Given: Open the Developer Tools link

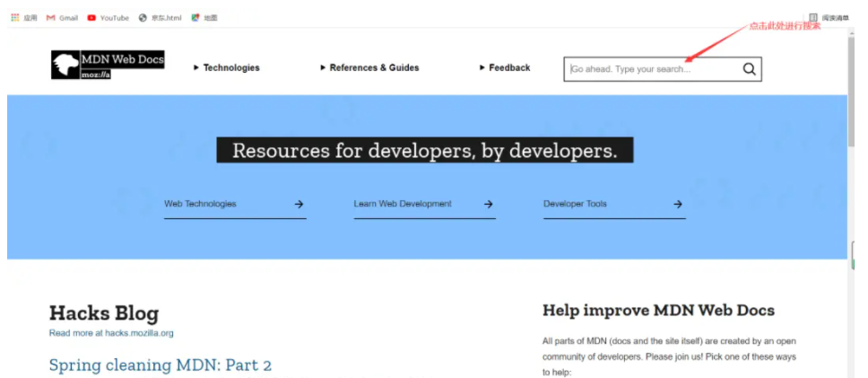Looking at the screenshot, I should 575,204.
